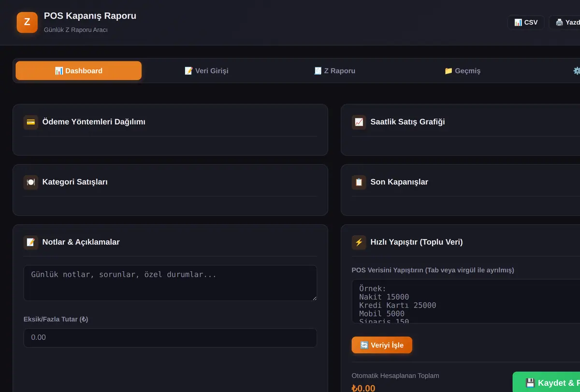Screen dimensions: 580x392
Task: Click the Kategori Satışları heading
Action: coord(75,182)
